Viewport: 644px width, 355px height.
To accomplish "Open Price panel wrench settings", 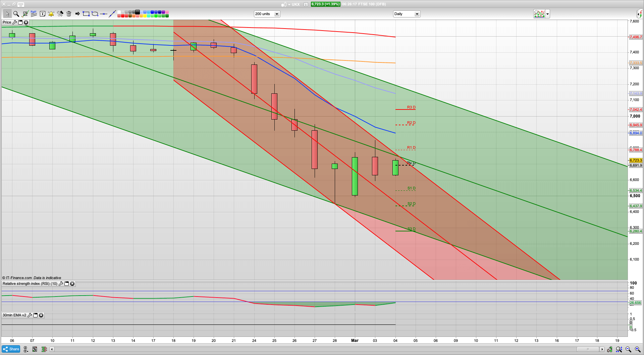I will [14, 23].
